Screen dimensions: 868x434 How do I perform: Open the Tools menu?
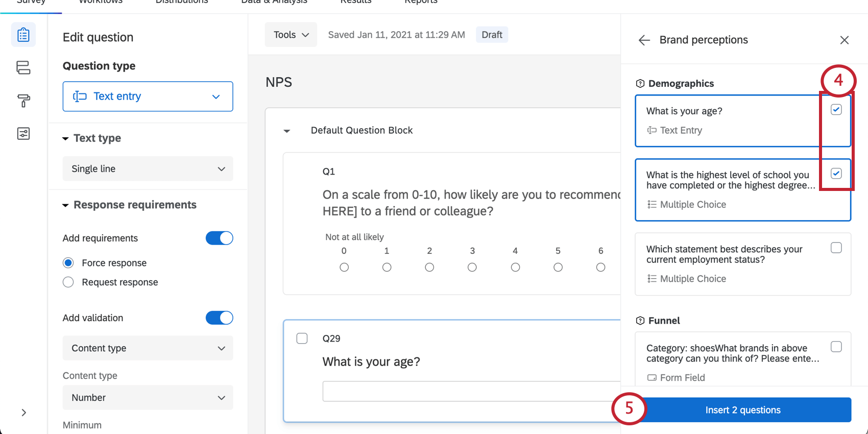tap(291, 35)
